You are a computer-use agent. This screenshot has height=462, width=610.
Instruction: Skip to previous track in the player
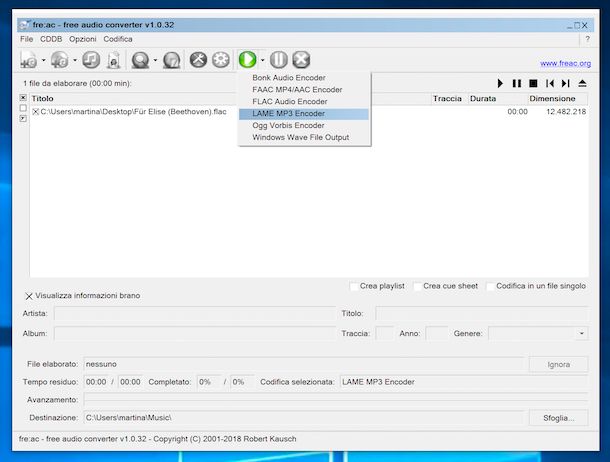[550, 83]
